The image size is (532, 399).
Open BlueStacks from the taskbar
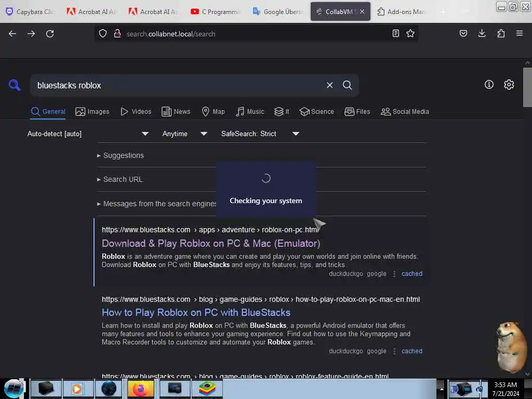(207, 389)
